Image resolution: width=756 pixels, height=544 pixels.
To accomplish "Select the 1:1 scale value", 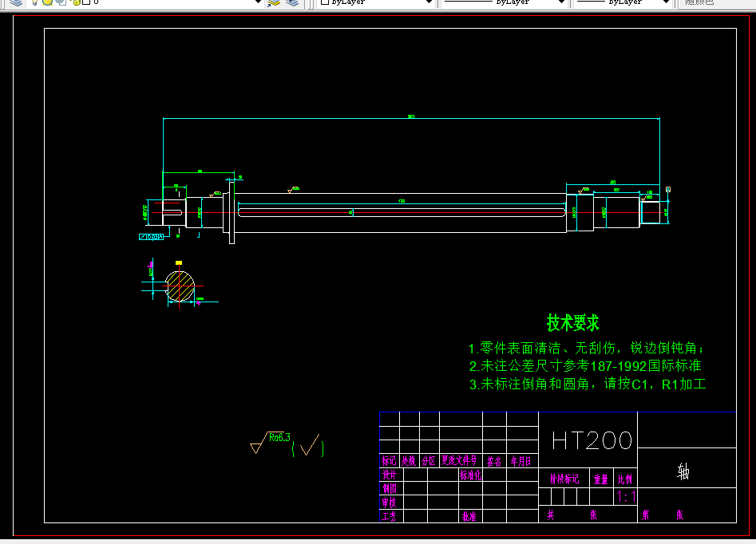I will point(625,496).
